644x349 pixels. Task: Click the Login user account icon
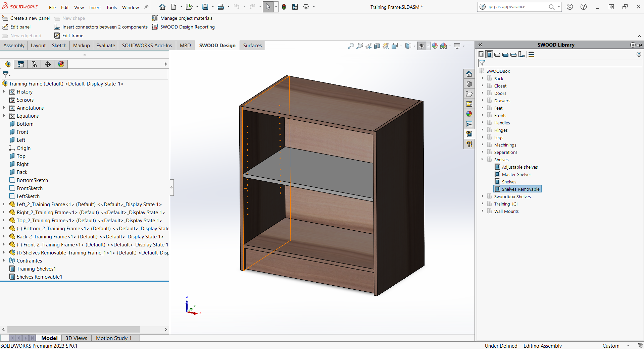pos(570,7)
